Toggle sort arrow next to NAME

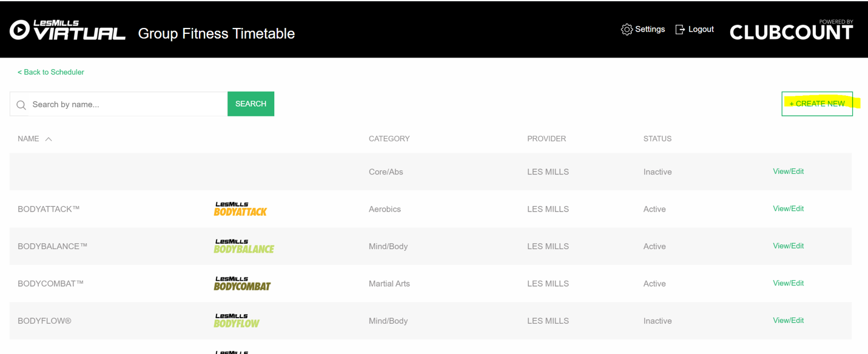coord(49,139)
